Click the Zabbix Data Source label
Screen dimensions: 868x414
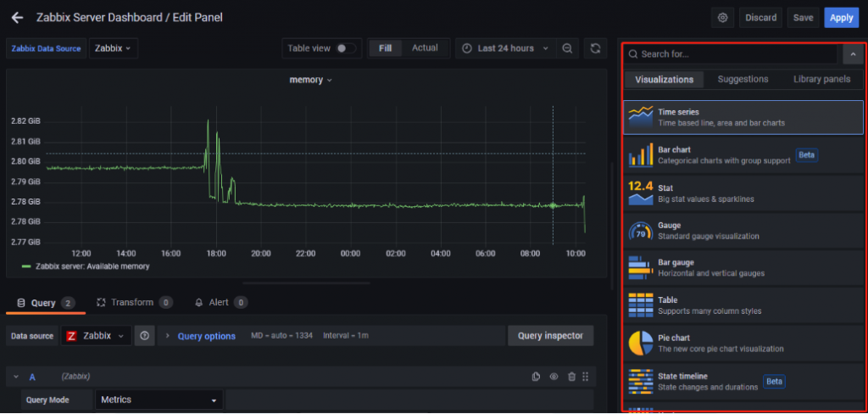pos(46,48)
